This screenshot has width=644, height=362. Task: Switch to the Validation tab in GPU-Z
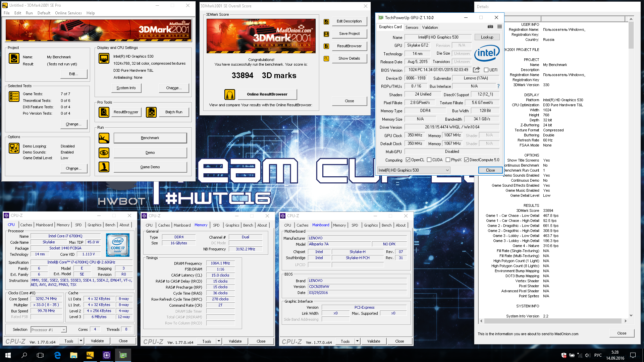[430, 27]
